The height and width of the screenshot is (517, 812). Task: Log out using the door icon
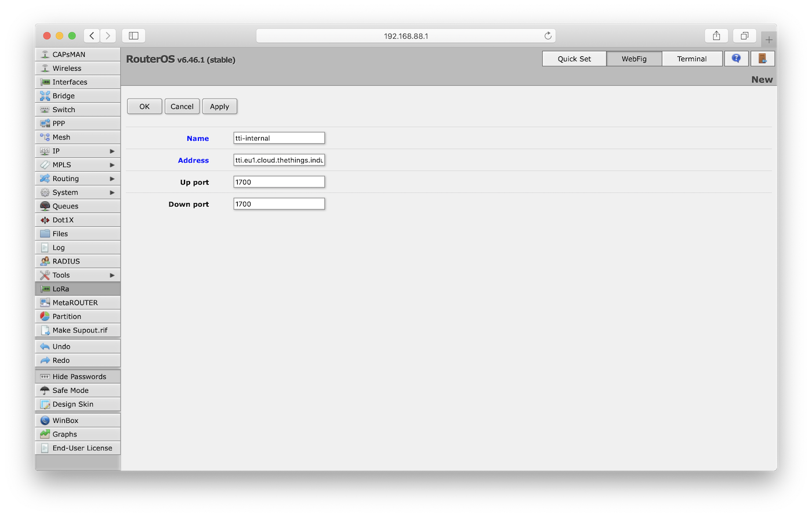(763, 58)
